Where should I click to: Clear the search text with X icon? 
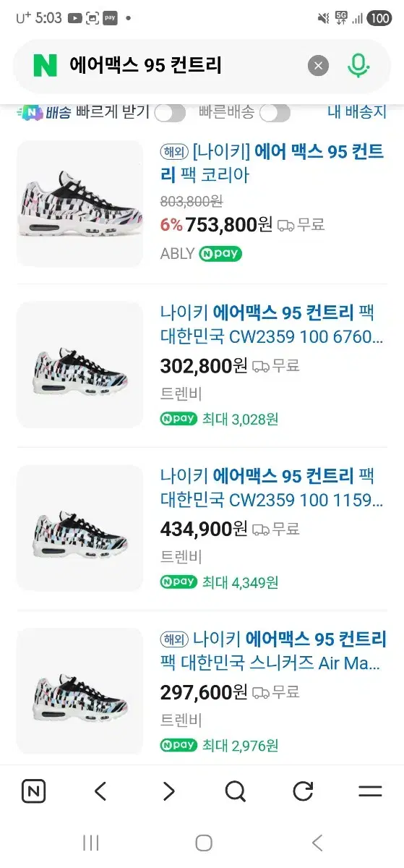pyautogui.click(x=318, y=66)
